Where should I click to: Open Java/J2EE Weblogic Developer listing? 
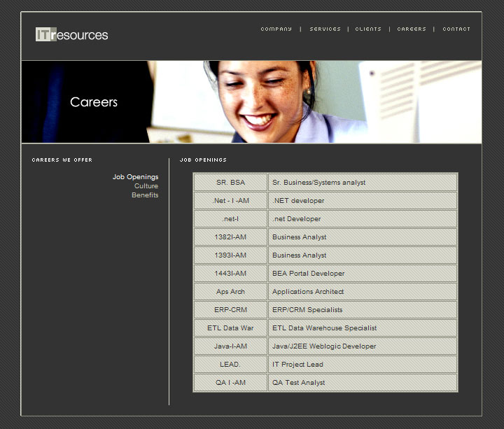[x=324, y=346]
